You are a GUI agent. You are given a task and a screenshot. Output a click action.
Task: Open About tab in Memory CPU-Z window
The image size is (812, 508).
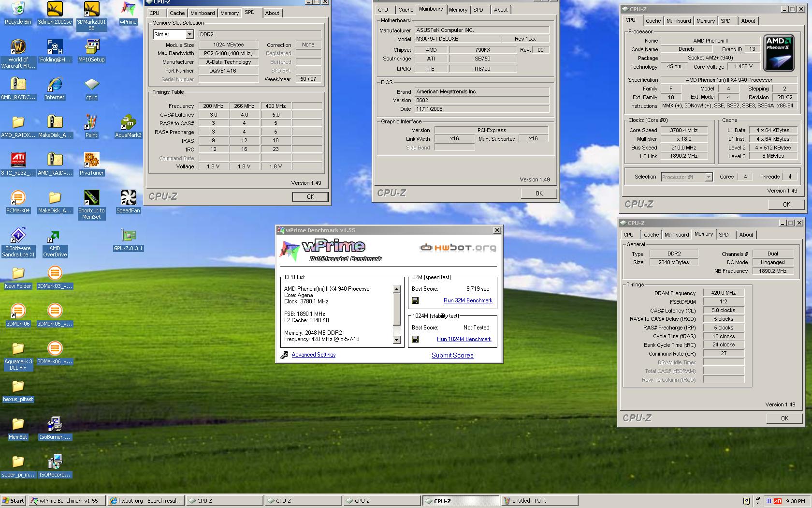tap(746, 235)
